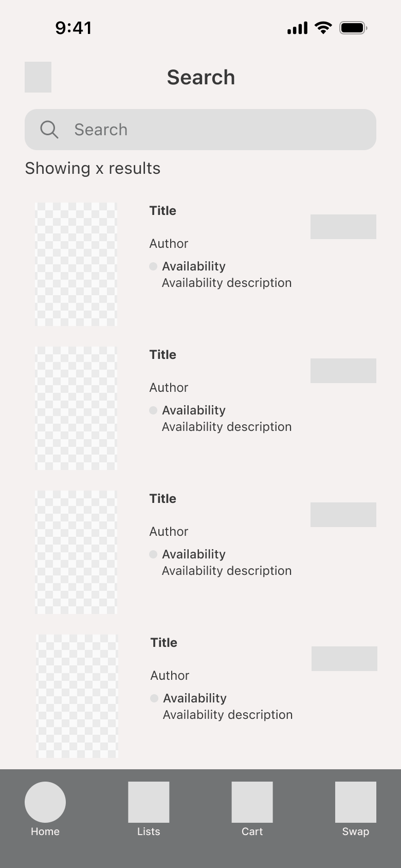Click the gray button on third result
The image size is (401, 868).
[343, 515]
